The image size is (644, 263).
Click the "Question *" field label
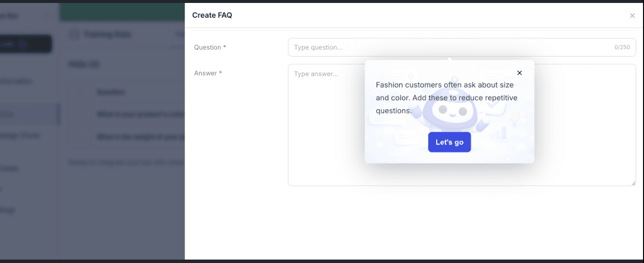(x=210, y=48)
